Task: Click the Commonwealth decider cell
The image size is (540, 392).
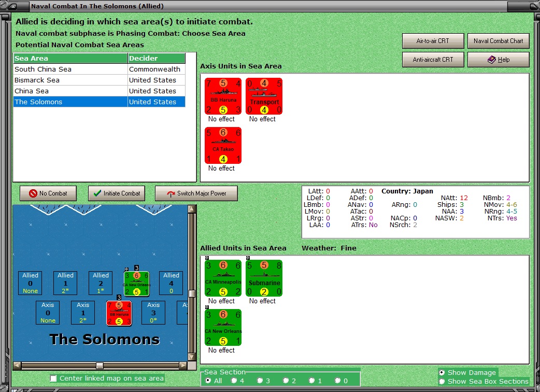Action: point(157,69)
